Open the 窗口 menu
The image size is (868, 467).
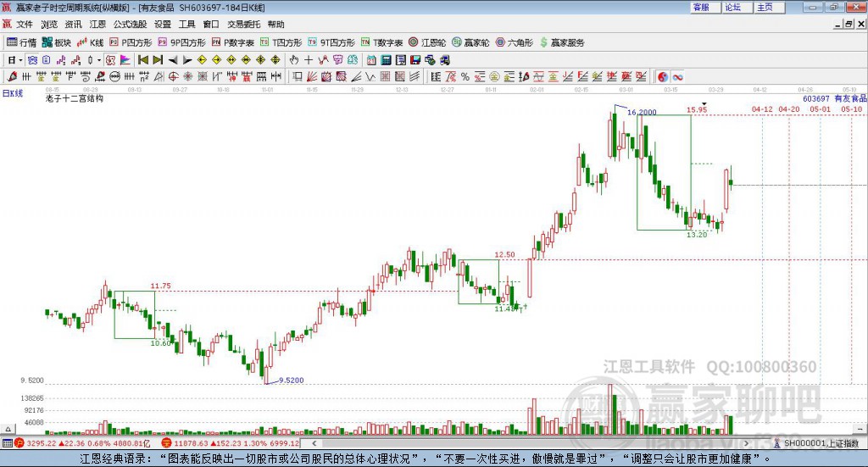coord(211,25)
